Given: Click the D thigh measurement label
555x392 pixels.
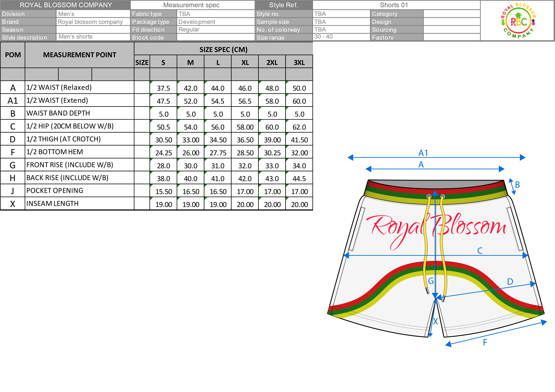Looking at the screenshot, I should [x=510, y=282].
